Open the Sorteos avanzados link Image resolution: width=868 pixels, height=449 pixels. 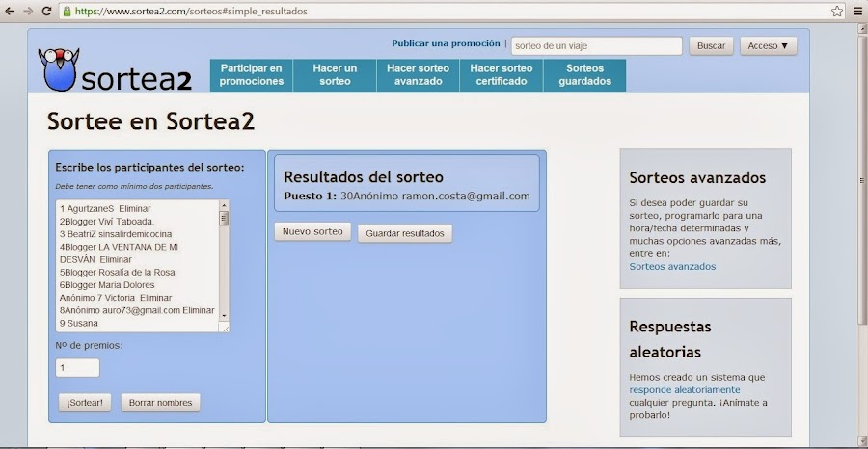[x=672, y=267]
